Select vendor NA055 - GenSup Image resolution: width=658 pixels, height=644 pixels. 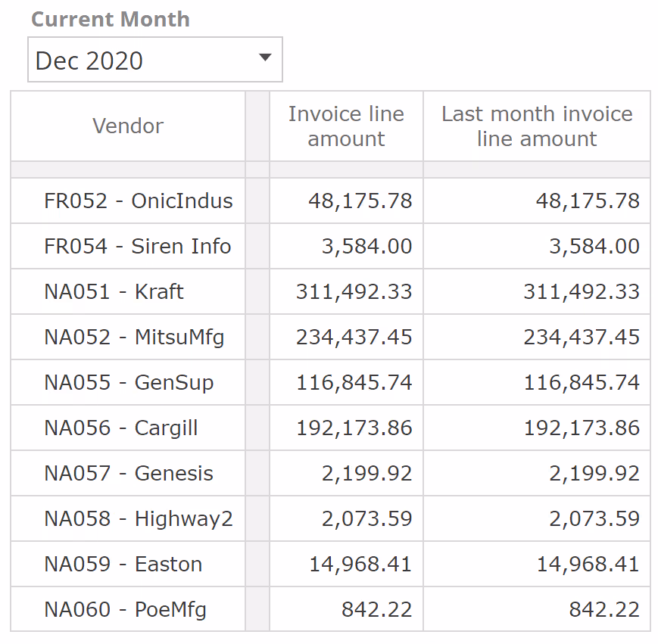click(x=129, y=382)
